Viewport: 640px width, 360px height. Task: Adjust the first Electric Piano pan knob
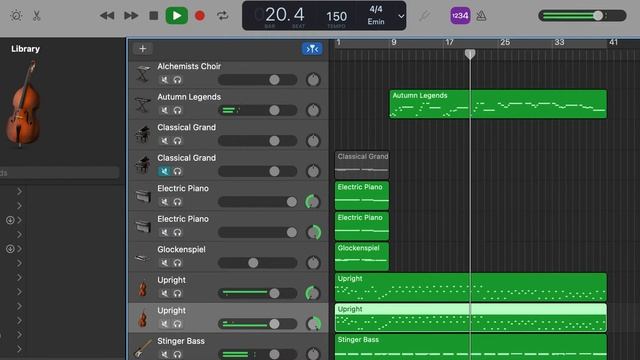[313, 202]
